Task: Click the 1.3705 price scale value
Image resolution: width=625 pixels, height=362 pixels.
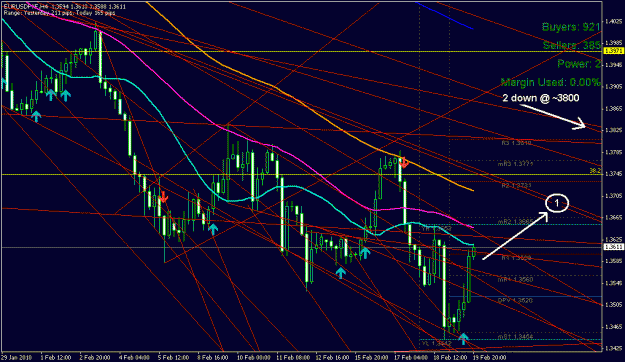Action: 613,196
